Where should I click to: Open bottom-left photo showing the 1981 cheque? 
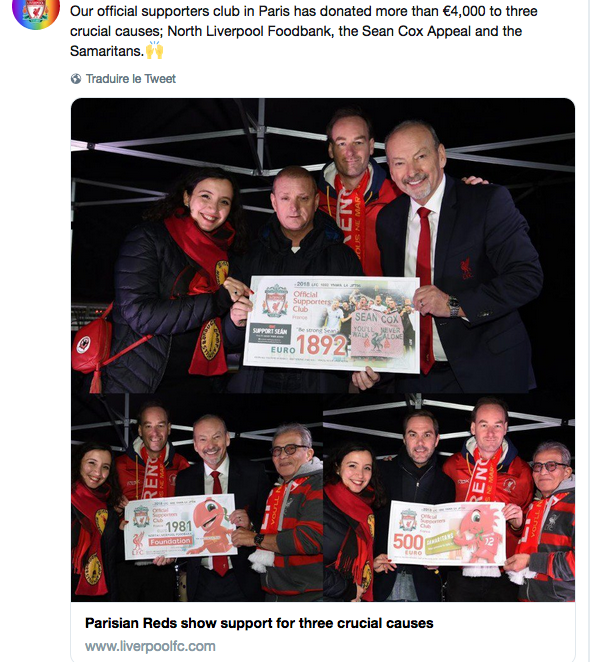tap(197, 497)
